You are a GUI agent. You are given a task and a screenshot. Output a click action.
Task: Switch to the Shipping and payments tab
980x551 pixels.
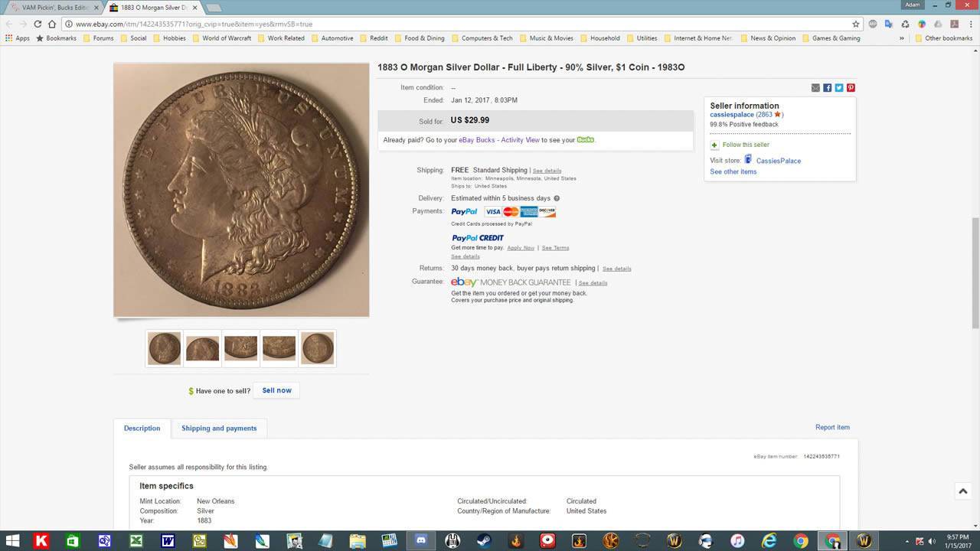point(219,429)
